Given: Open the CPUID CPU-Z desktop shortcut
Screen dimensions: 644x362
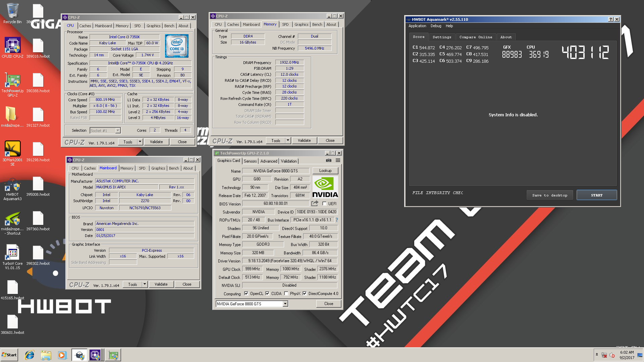Looking at the screenshot, I should (12, 48).
